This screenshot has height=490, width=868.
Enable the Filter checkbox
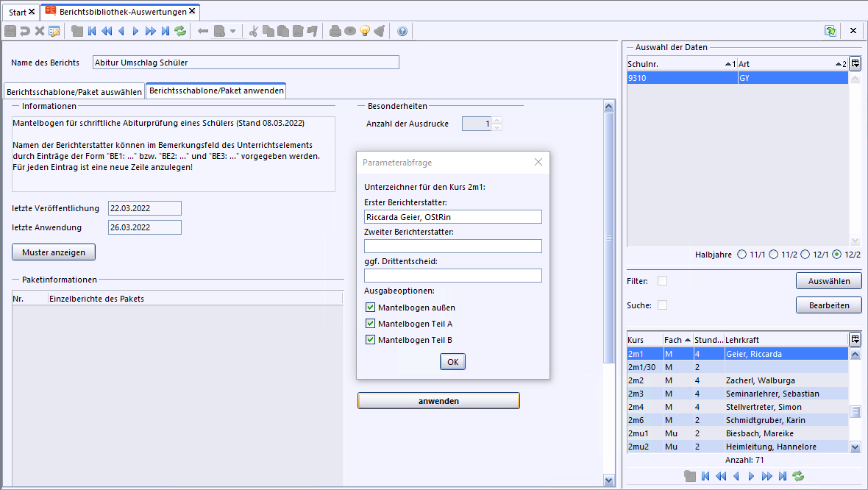[x=662, y=281]
